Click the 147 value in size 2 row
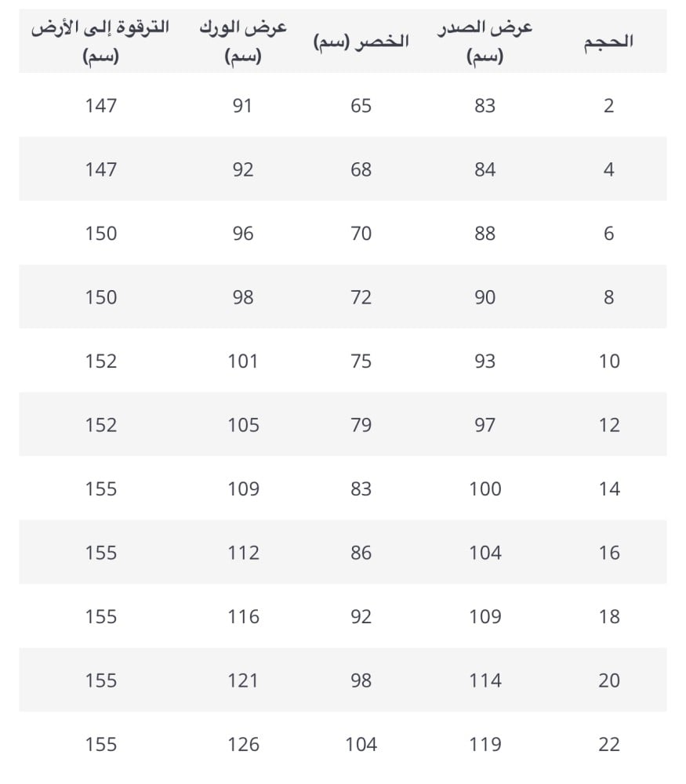This screenshot has height=784, width=686. (100, 106)
